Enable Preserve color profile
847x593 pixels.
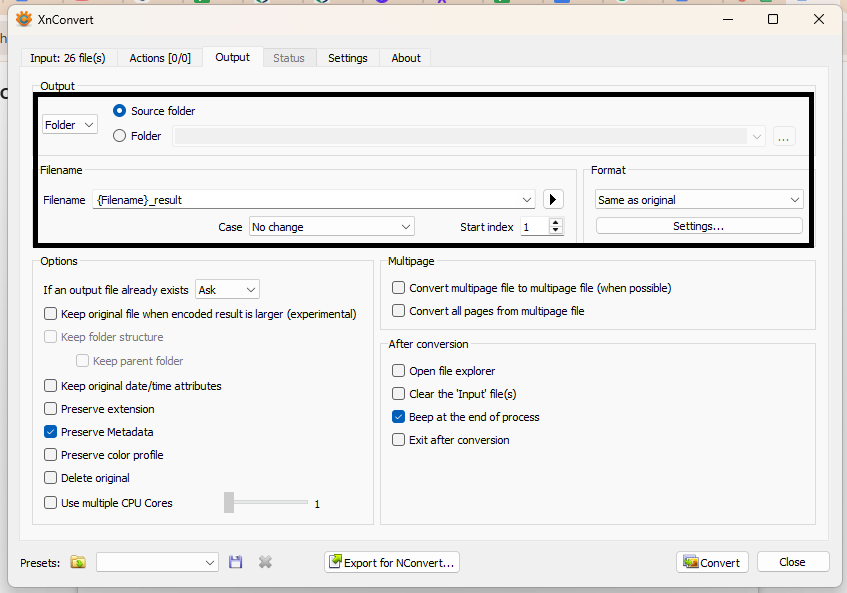50,455
